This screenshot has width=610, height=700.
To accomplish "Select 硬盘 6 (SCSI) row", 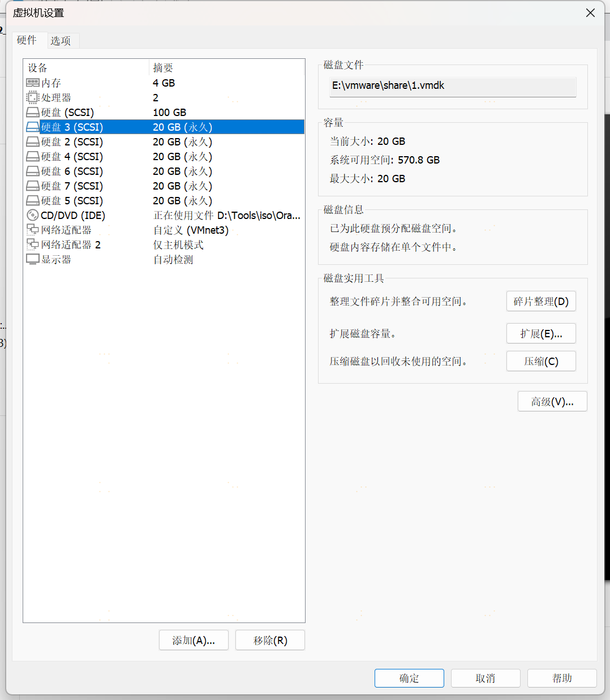I will 72,171.
